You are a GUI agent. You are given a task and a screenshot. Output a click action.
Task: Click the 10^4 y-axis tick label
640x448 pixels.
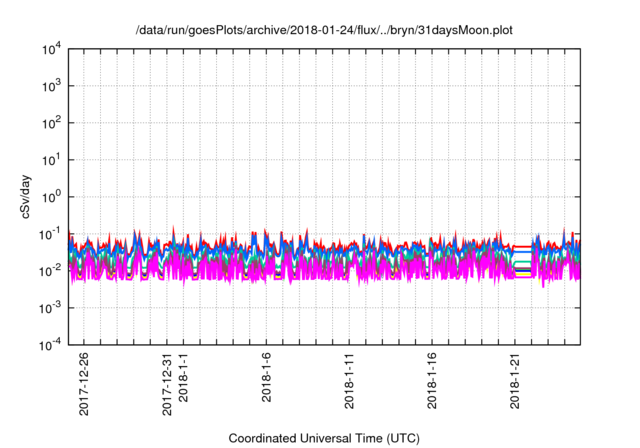pyautogui.click(x=51, y=50)
